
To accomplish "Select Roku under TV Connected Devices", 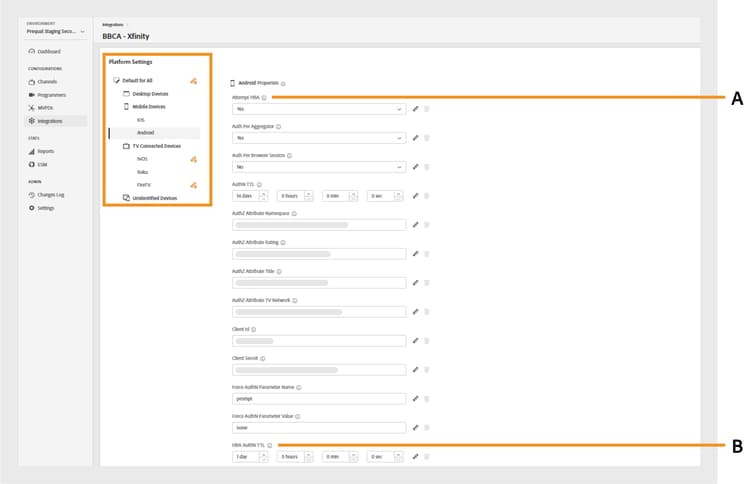I will click(143, 172).
